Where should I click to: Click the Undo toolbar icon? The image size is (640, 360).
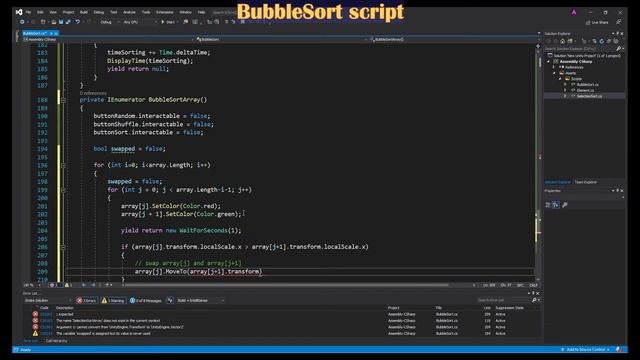[77, 22]
